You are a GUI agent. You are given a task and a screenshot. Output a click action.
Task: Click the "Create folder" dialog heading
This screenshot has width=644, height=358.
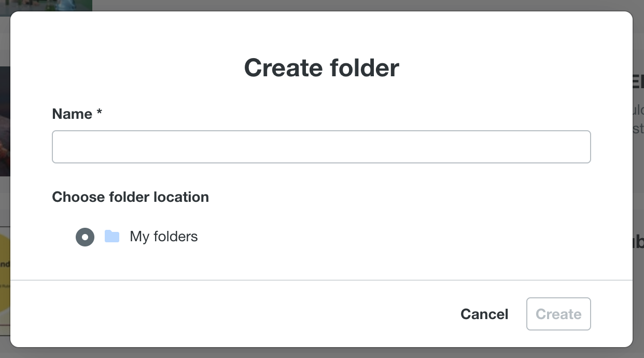click(321, 68)
